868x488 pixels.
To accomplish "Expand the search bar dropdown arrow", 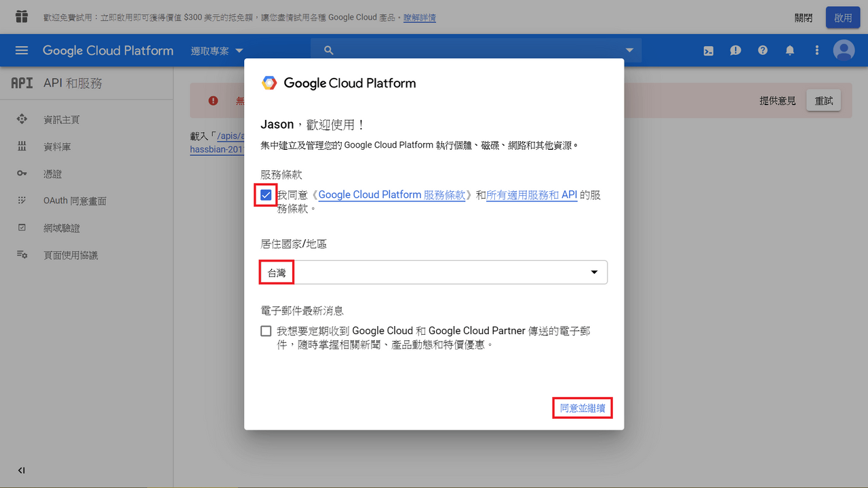I will [x=629, y=50].
